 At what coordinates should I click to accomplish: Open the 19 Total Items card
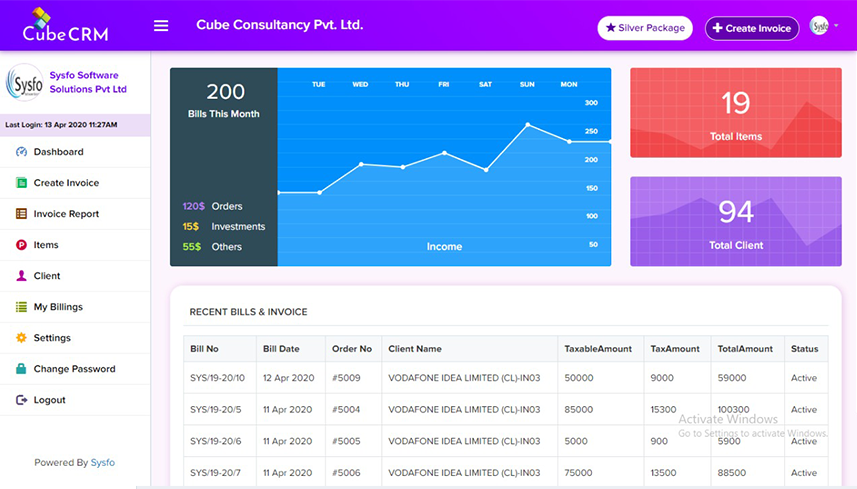coord(736,113)
